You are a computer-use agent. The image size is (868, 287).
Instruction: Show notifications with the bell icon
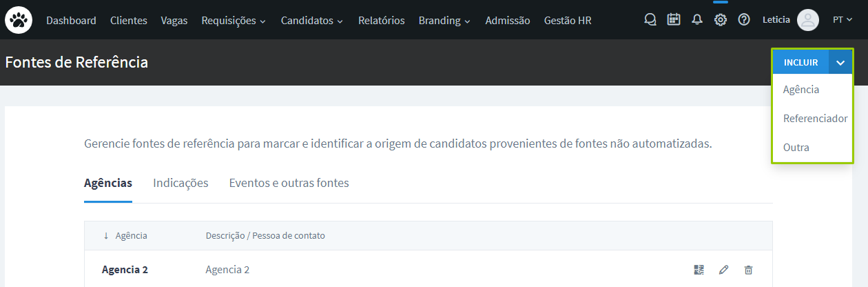(697, 20)
